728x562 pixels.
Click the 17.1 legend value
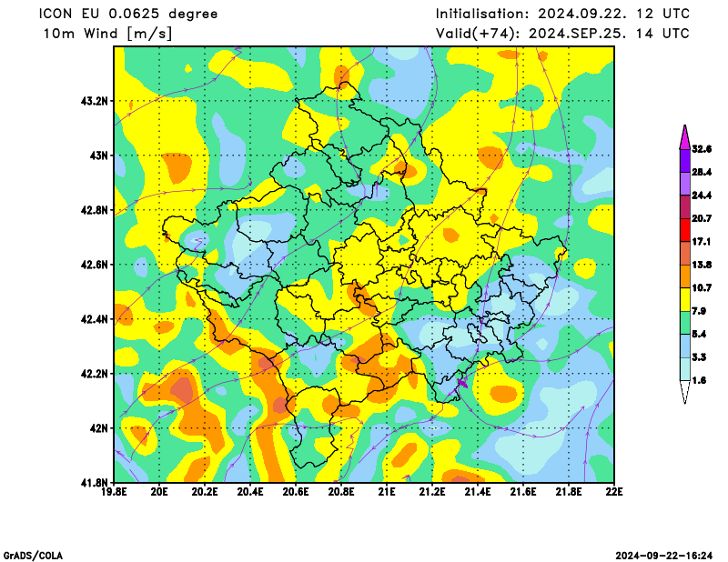coord(702,242)
